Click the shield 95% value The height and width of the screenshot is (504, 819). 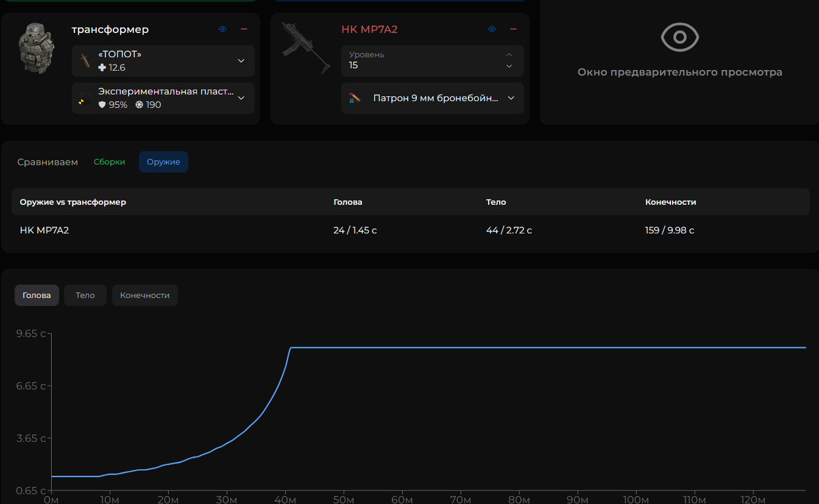(113, 105)
